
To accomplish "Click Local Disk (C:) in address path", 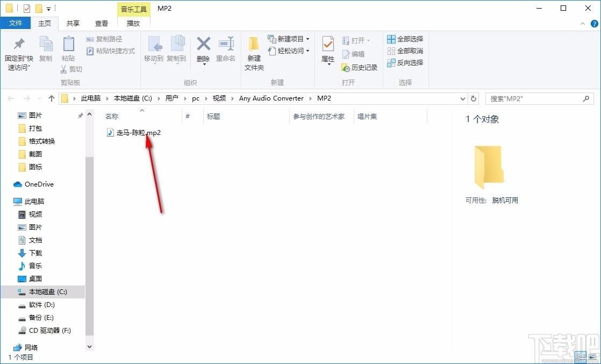I will point(133,98).
